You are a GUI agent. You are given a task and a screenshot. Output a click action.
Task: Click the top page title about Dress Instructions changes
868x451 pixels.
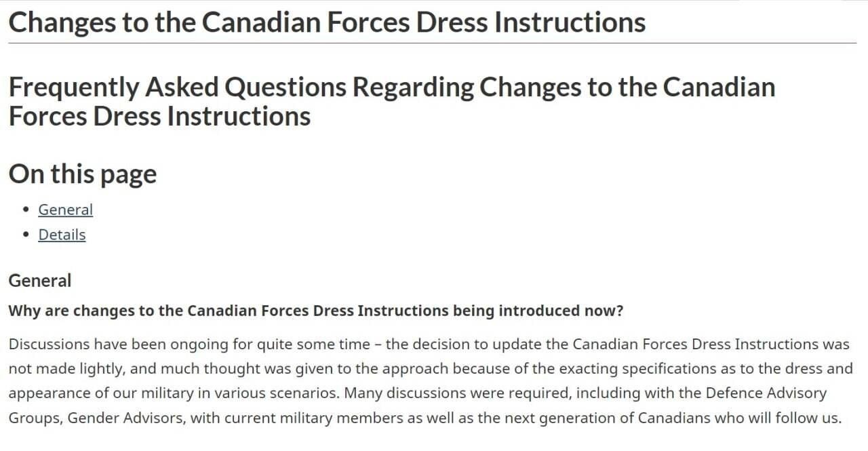point(327,22)
